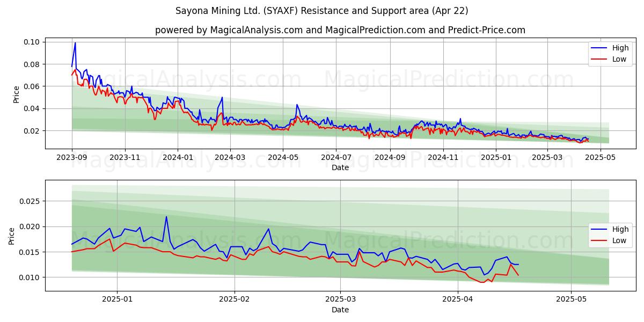Click the '0.04' y-axis tick label
Screen dimensions: 644x322
coord(32,108)
